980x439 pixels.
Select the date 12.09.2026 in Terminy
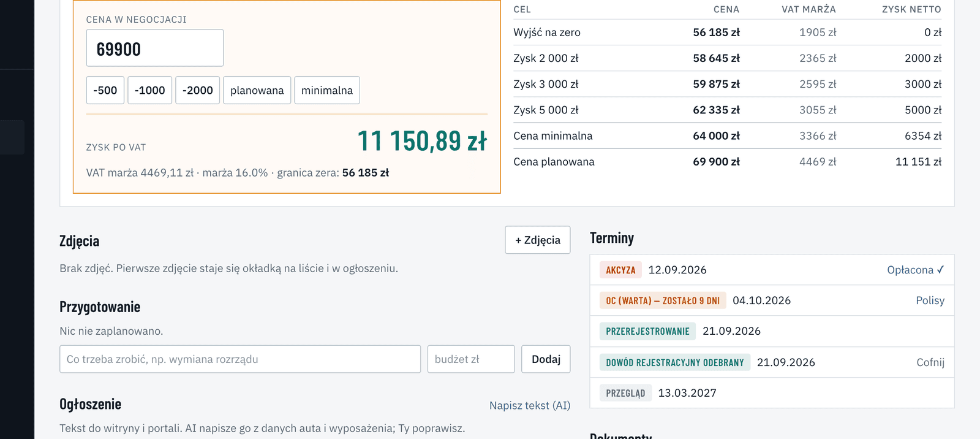pos(677,270)
